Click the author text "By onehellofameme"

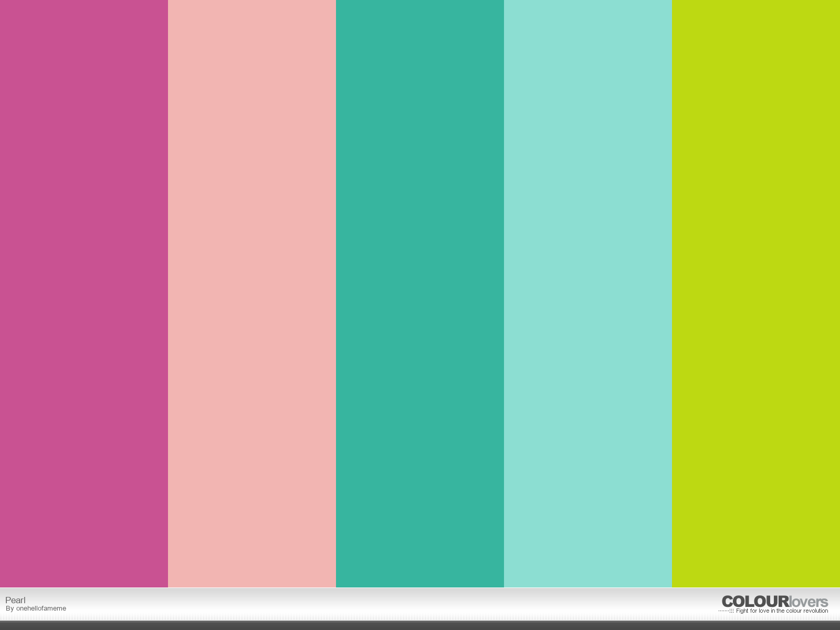point(36,608)
